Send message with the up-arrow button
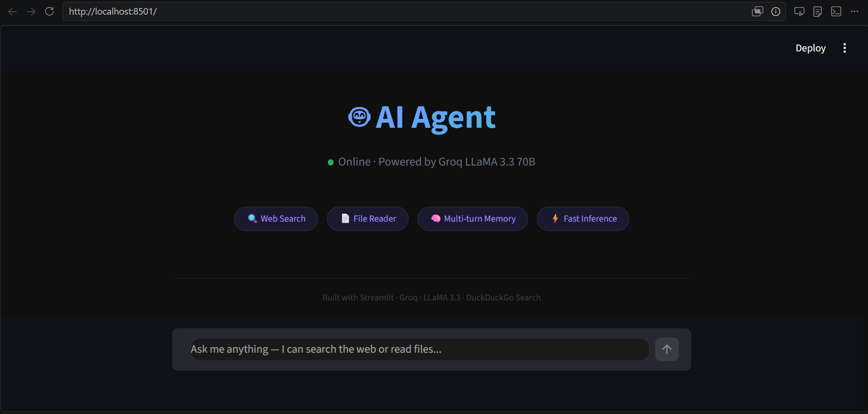 tap(667, 349)
